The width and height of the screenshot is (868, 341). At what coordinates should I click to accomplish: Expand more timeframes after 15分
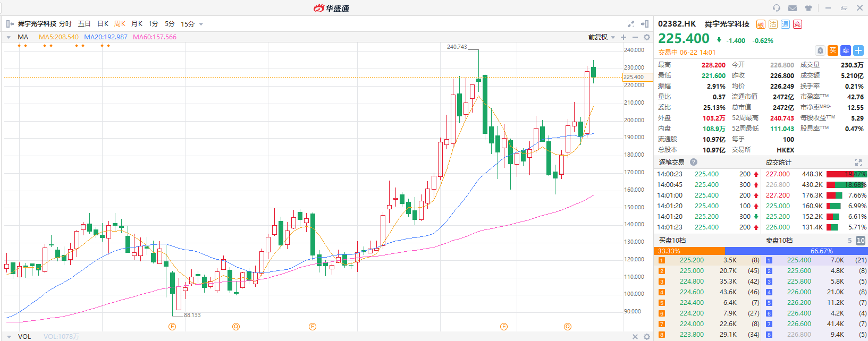pyautogui.click(x=201, y=24)
